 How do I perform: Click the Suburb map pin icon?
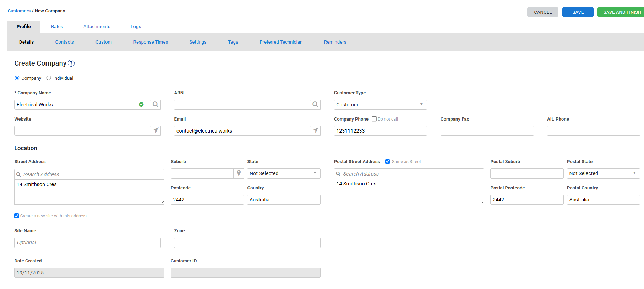click(239, 173)
